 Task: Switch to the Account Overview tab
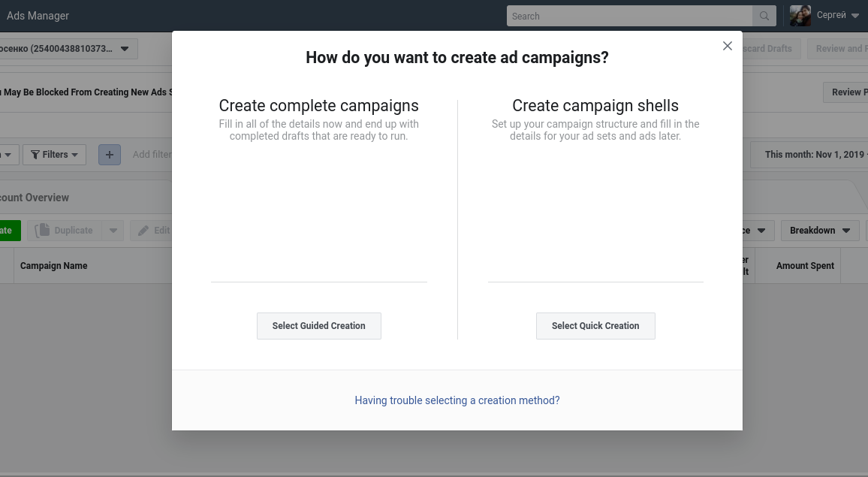point(35,198)
